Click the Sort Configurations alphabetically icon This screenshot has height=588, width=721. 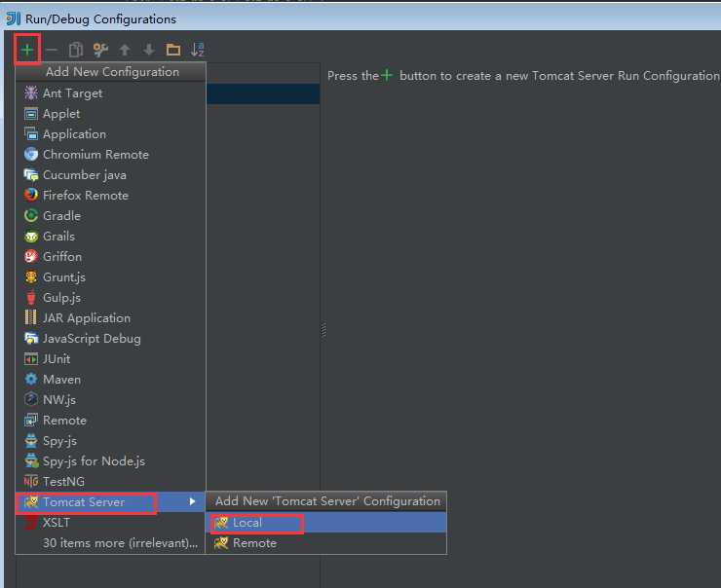tap(197, 49)
